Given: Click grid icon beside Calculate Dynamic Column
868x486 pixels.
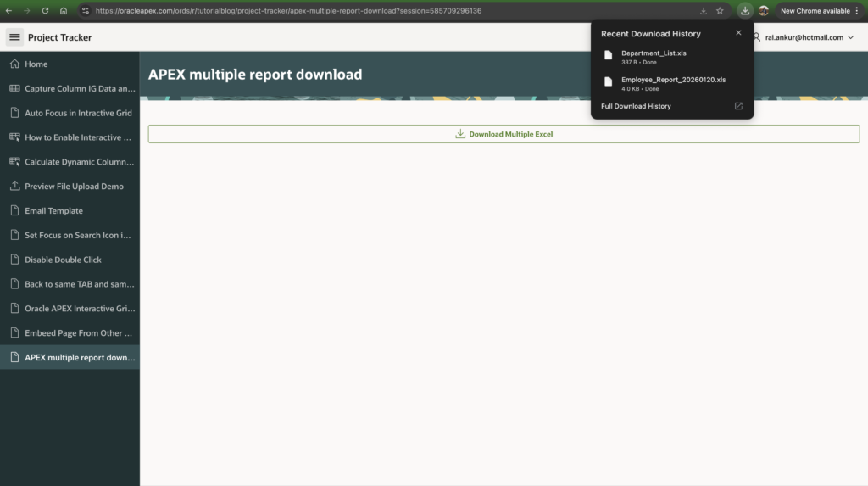Looking at the screenshot, I should [14, 161].
